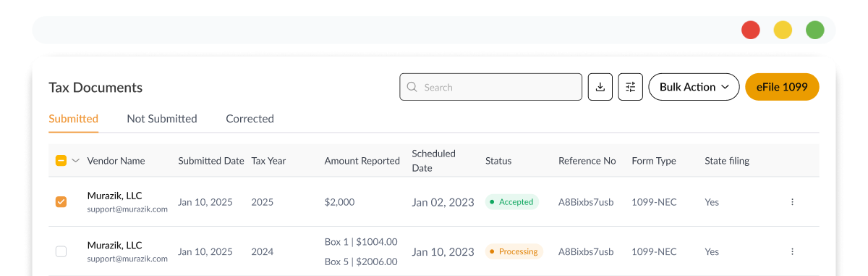868x276 pixels.
Task: Click the Accepted status badge
Action: [x=511, y=202]
